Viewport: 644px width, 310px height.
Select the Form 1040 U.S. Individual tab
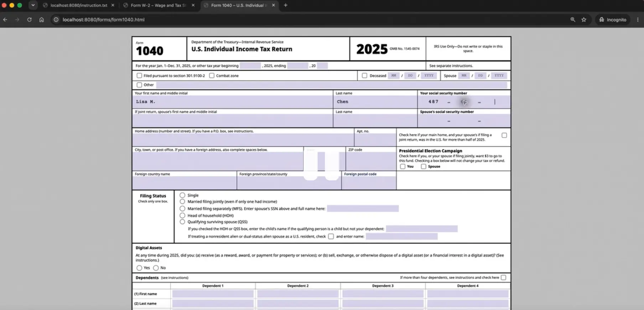[239, 5]
